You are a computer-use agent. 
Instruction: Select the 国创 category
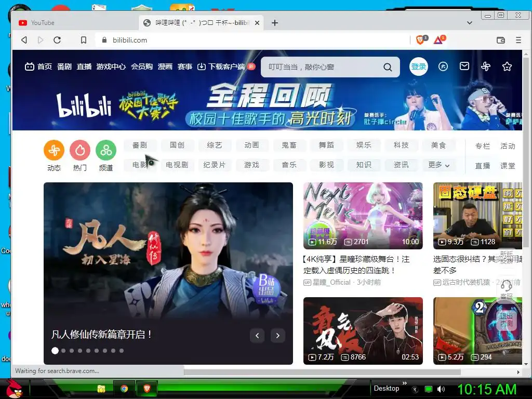click(x=177, y=145)
